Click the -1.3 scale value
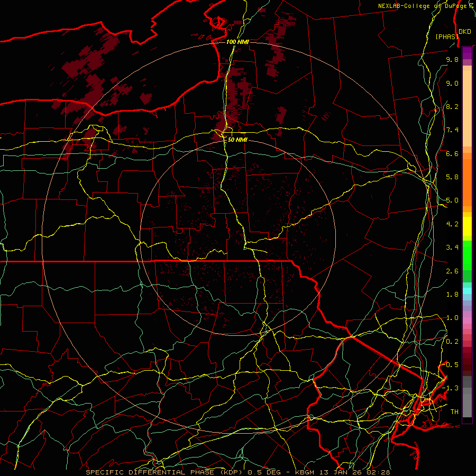Image resolution: width=476 pixels, height=476 pixels. (451, 388)
